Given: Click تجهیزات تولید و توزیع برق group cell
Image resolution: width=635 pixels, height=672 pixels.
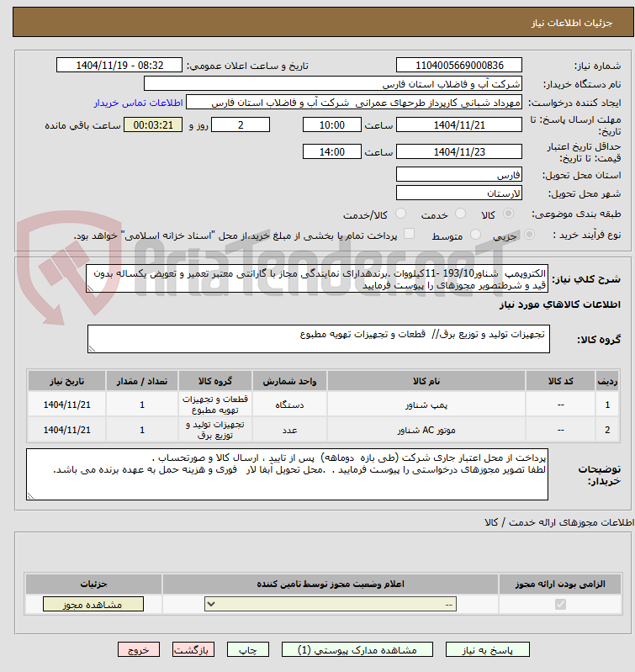Looking at the screenshot, I should point(215,430).
